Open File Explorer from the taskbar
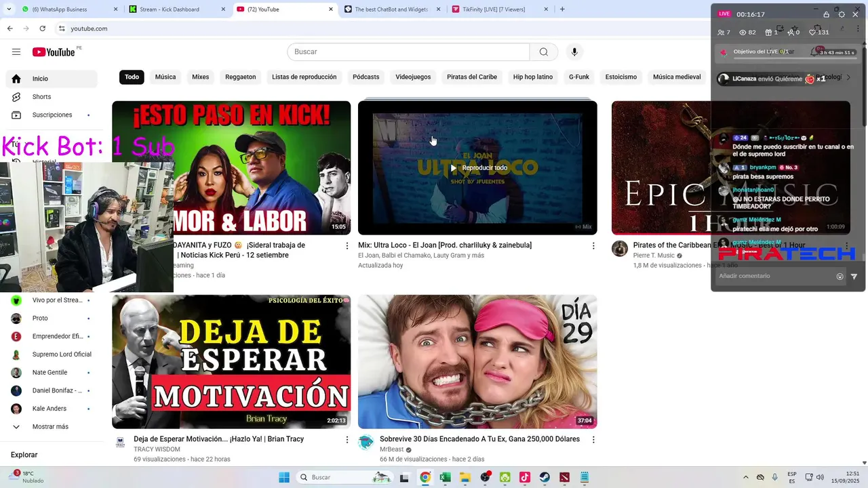The width and height of the screenshot is (868, 488). click(x=465, y=477)
